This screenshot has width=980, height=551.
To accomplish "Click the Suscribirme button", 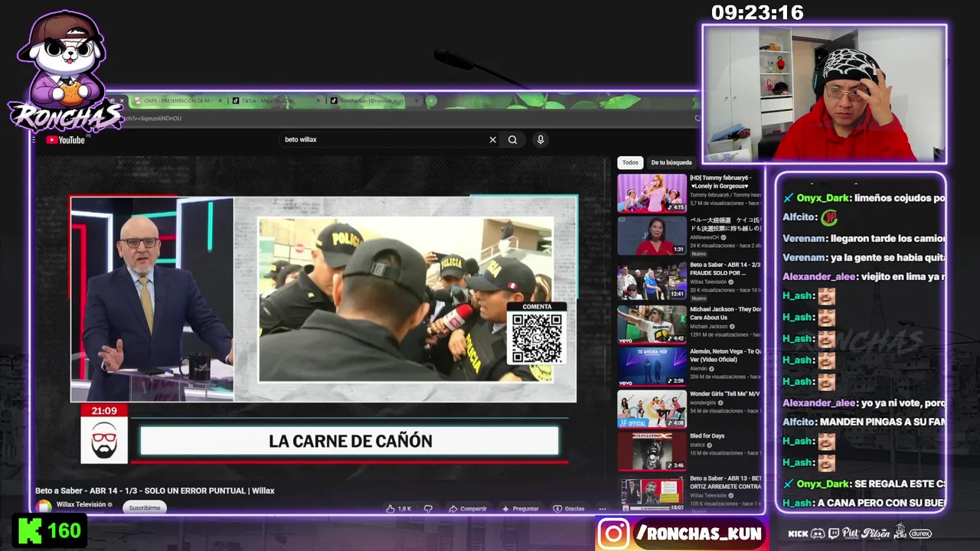I will click(x=145, y=507).
